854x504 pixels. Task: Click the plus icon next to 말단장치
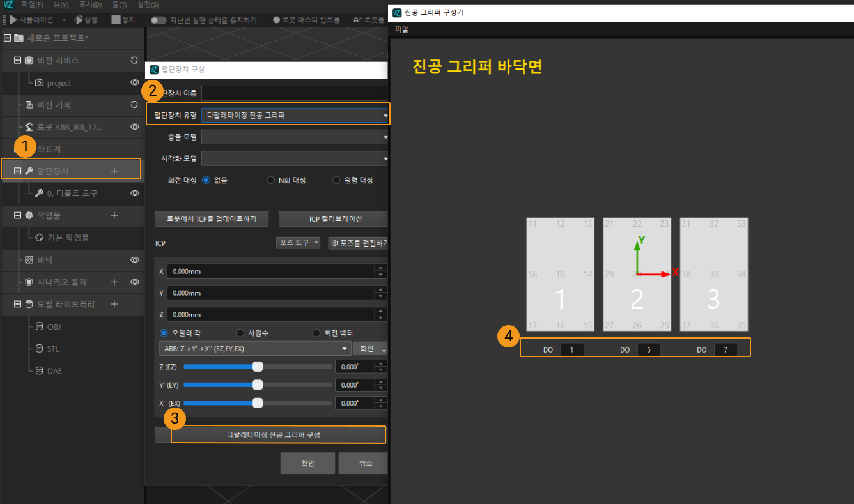[x=114, y=171]
